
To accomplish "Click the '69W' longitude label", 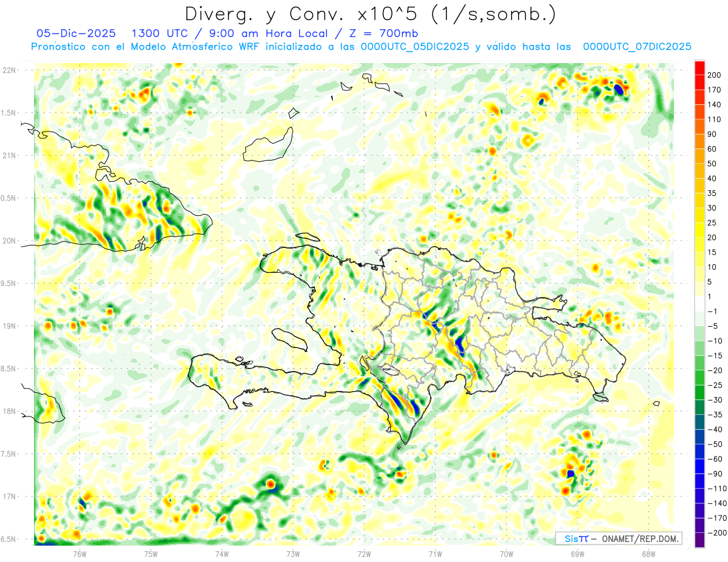I will [577, 554].
